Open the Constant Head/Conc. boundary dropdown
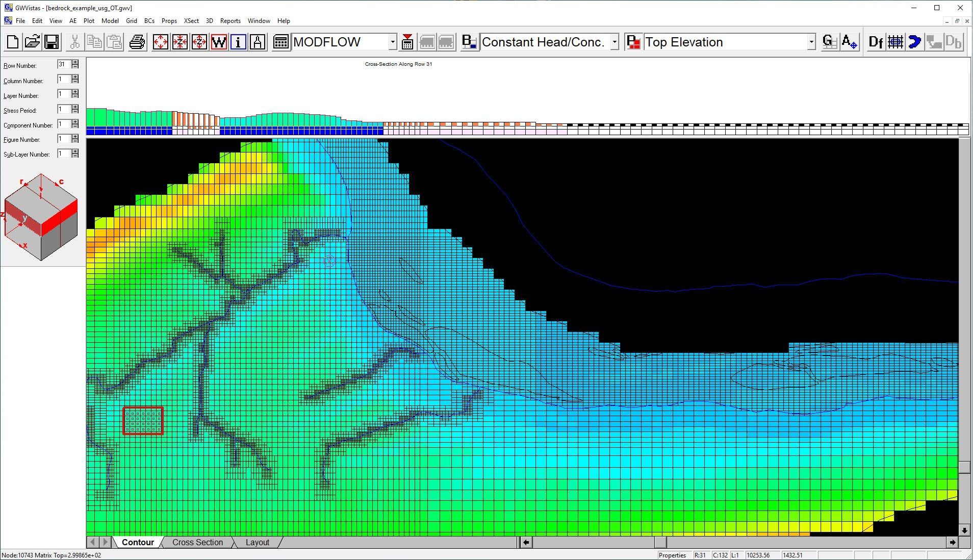Screen dimensions: 973x560 [614, 42]
